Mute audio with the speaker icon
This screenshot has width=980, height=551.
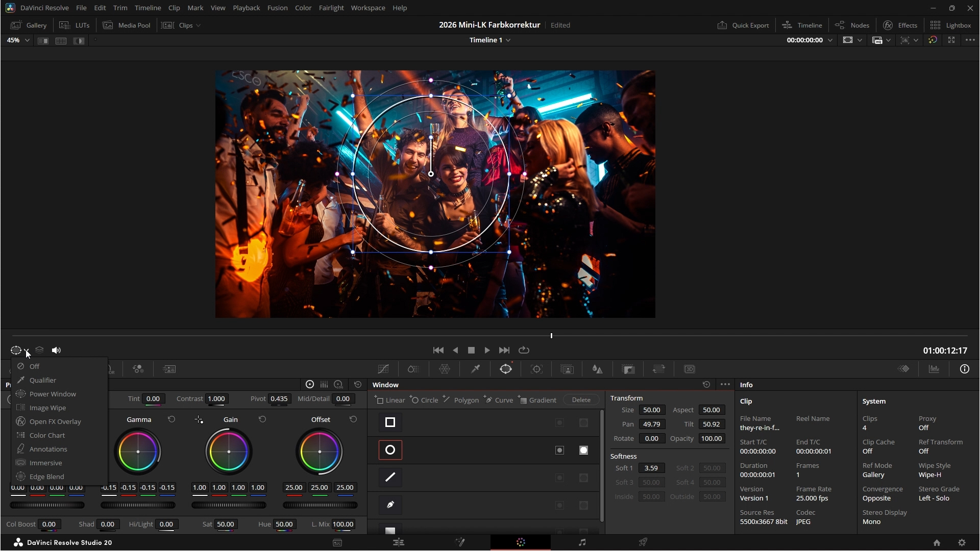pos(56,350)
